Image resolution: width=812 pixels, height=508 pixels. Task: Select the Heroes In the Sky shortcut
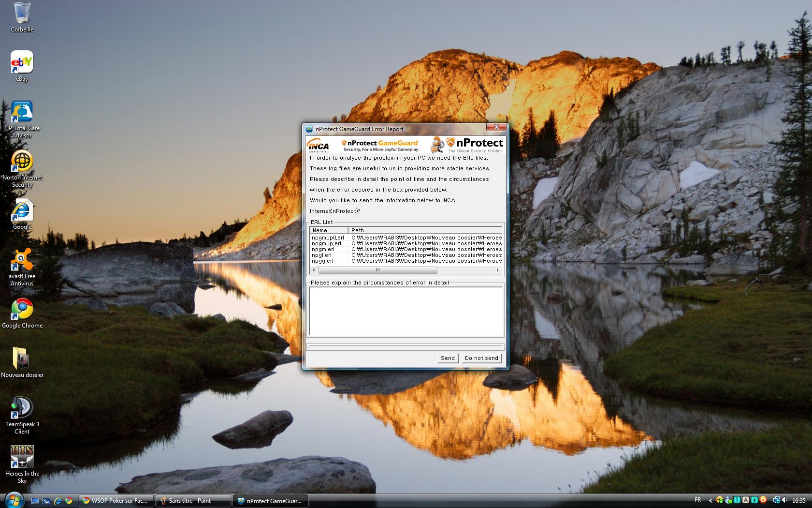pos(22,465)
